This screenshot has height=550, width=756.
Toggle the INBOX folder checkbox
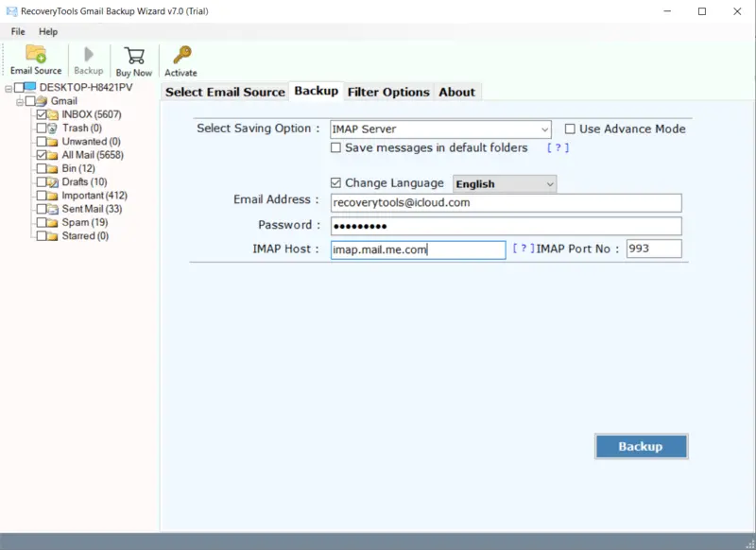click(x=41, y=114)
